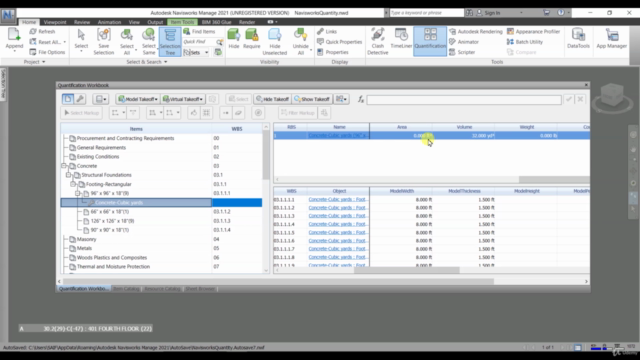Screen dimensions: 640x360
Task: Collapse the Structural Foundations node
Action: pos(69,175)
